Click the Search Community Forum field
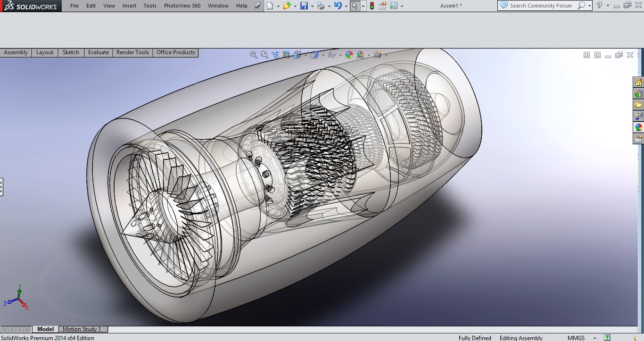The height and width of the screenshot is (341, 644). pyautogui.click(x=541, y=6)
